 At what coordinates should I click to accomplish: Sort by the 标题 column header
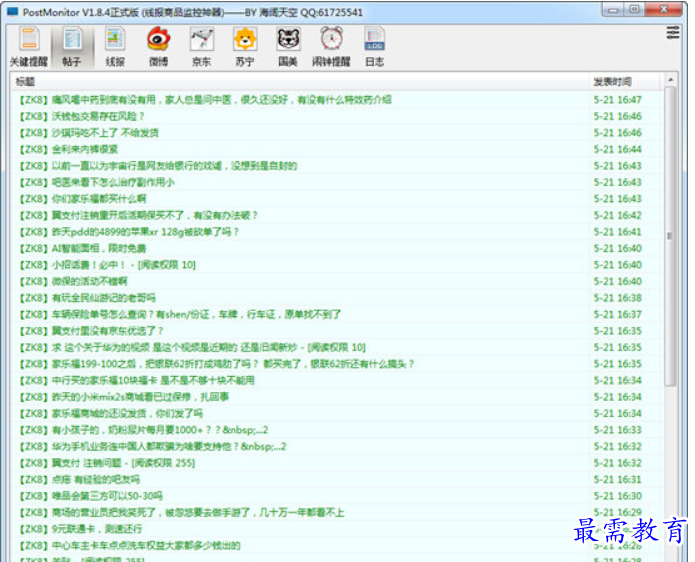tap(300, 82)
